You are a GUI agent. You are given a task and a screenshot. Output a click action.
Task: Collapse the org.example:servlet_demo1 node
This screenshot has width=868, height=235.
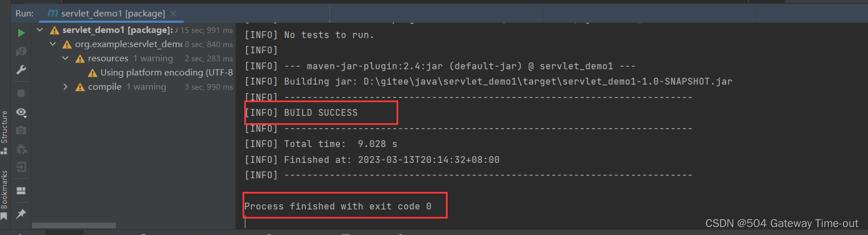point(53,44)
